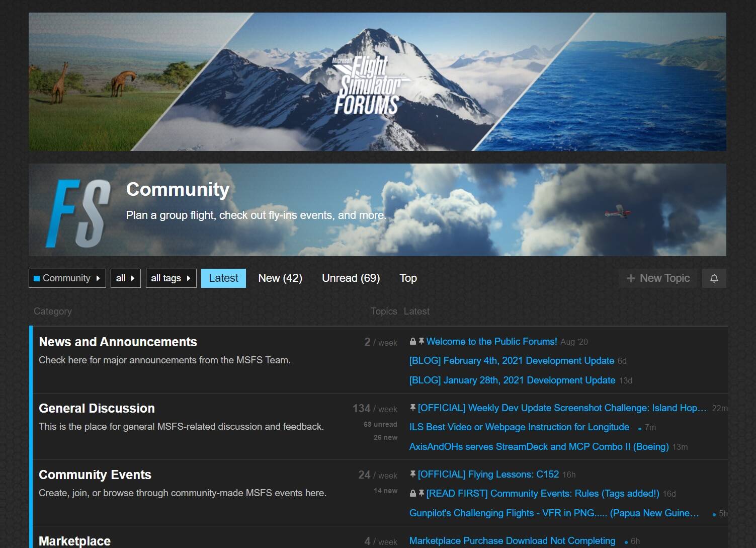Open AxisAndOHs serves StreamDeck topic
This screenshot has width=756, height=548.
539,446
